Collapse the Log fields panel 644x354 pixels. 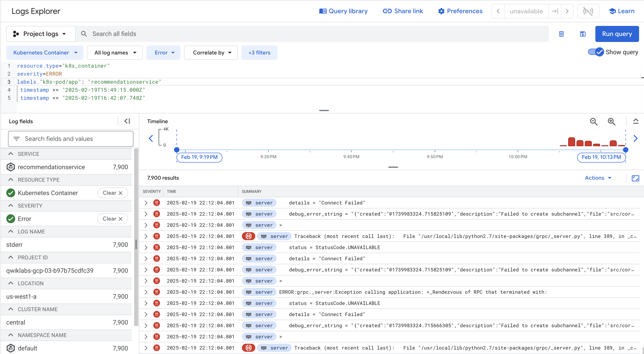pyautogui.click(x=127, y=121)
